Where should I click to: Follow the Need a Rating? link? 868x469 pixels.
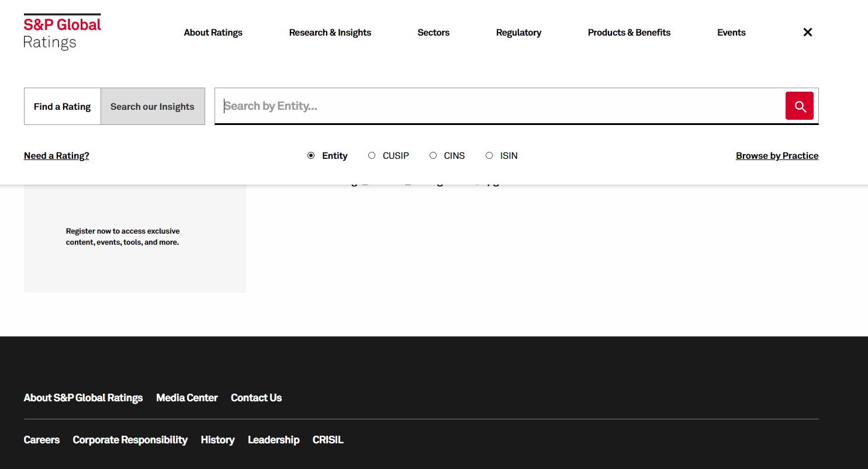57,155
